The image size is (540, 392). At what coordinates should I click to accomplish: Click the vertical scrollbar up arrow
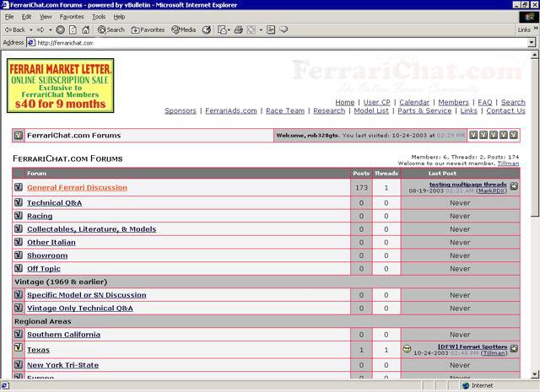point(534,55)
